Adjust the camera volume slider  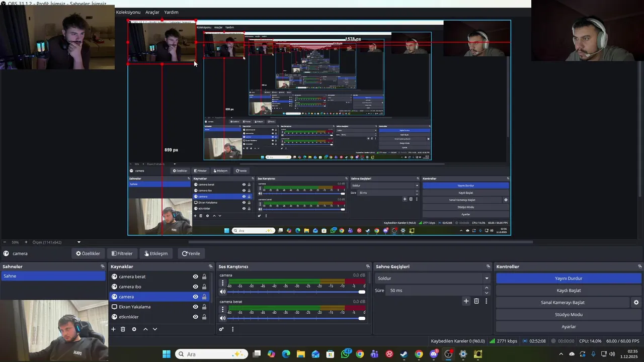[x=296, y=292]
